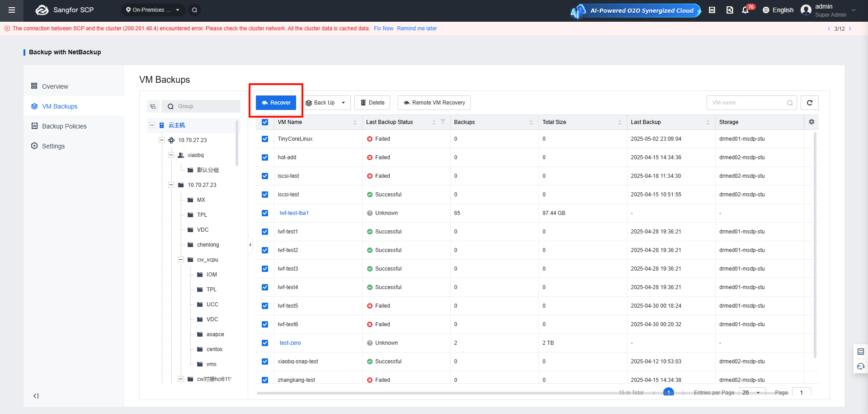Click the Delete button
The image size is (868, 414).
[373, 103]
